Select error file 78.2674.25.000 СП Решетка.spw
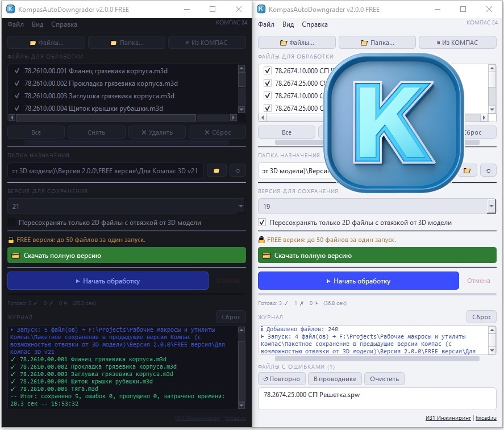The width and height of the screenshot is (504, 430). click(311, 395)
